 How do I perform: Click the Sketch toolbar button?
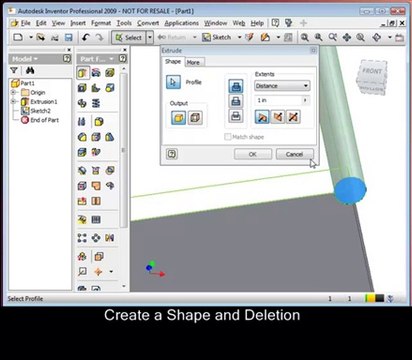[217, 37]
